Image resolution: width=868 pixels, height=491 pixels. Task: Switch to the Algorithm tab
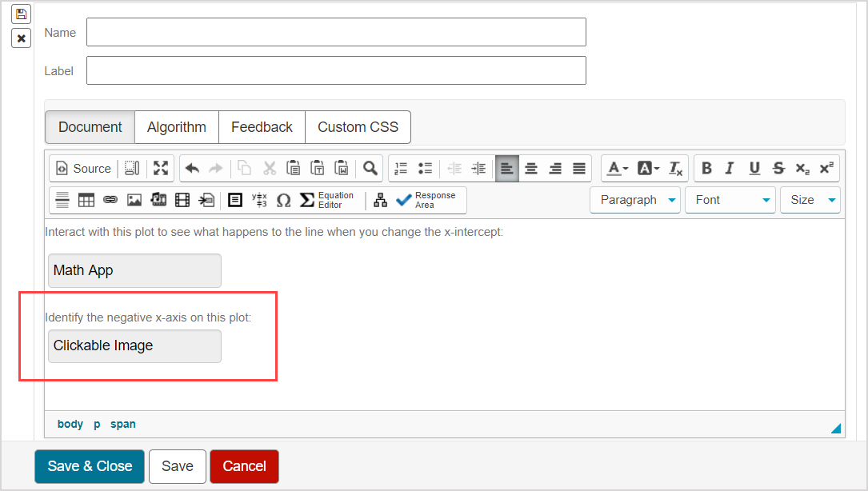(177, 127)
